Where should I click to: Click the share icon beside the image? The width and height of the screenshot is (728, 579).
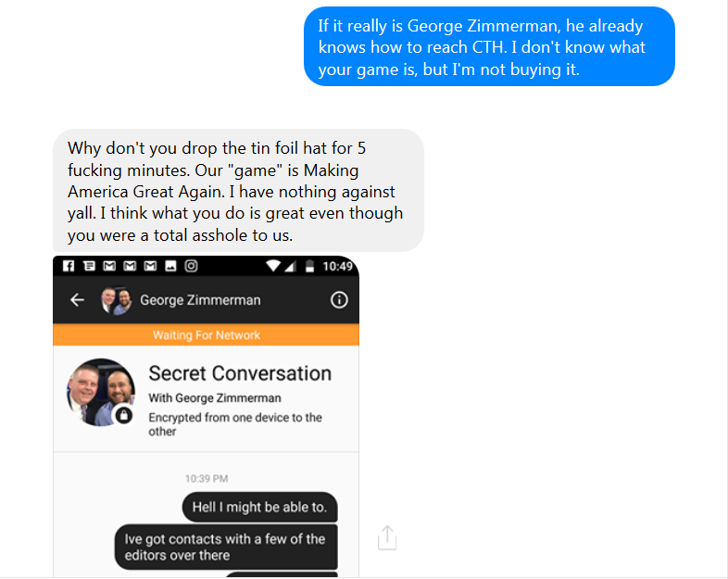[387, 537]
